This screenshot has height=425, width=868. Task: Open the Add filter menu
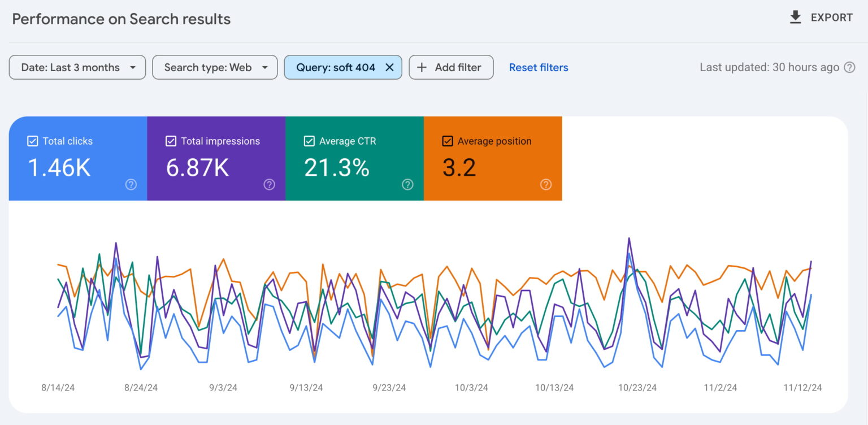[451, 67]
